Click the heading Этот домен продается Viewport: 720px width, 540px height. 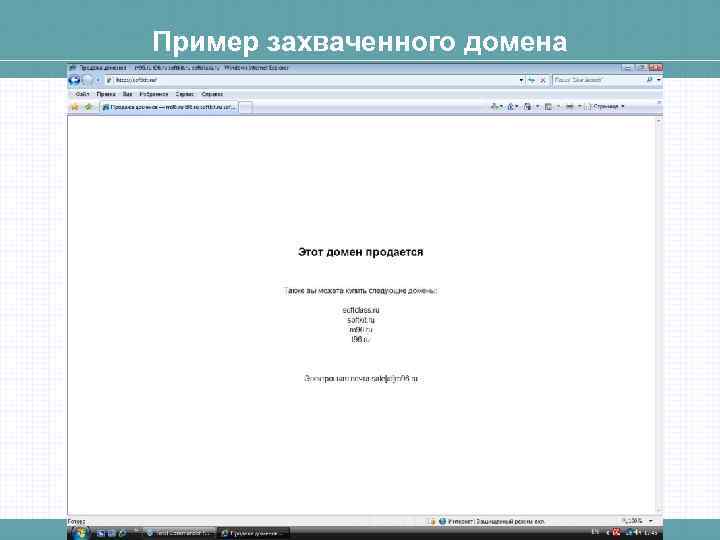pos(360,252)
